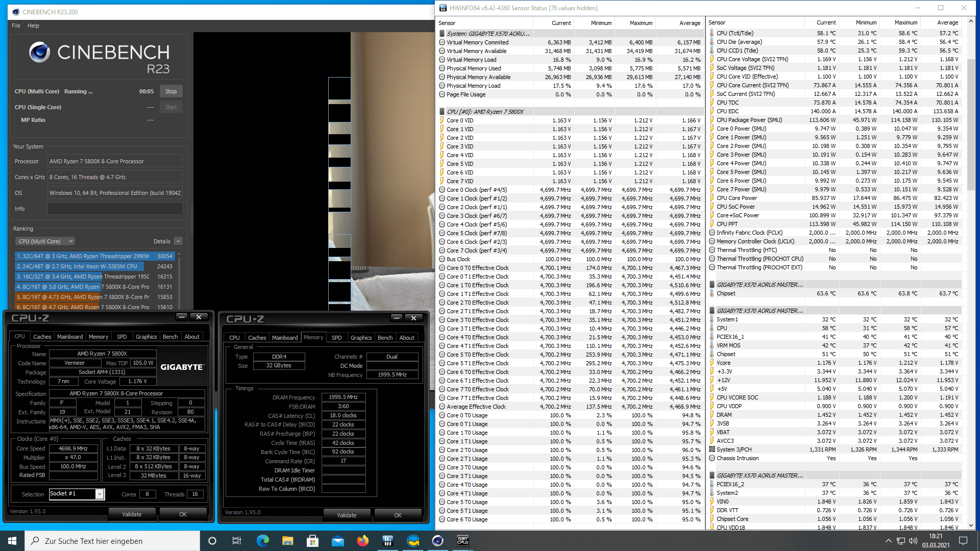Click the CPU [#0] AMD Ryzen section icon
Screen dimensions: 980x551
pyautogui.click(x=442, y=112)
